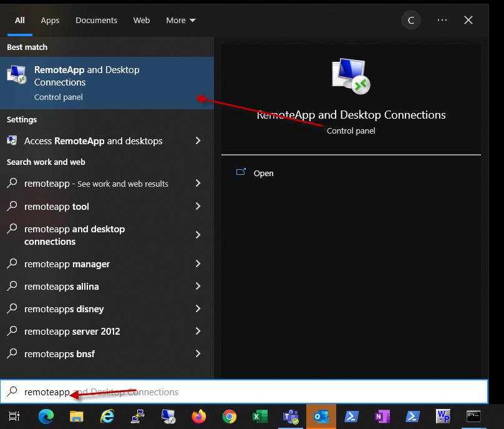The height and width of the screenshot is (429, 504).
Task: Click Open in the preview pane
Action: [x=263, y=173]
